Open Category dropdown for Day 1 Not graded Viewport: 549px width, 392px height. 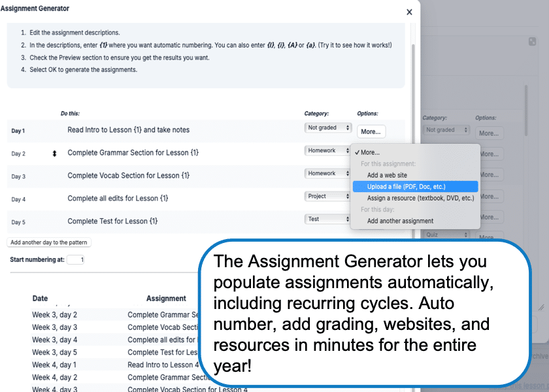tap(327, 128)
